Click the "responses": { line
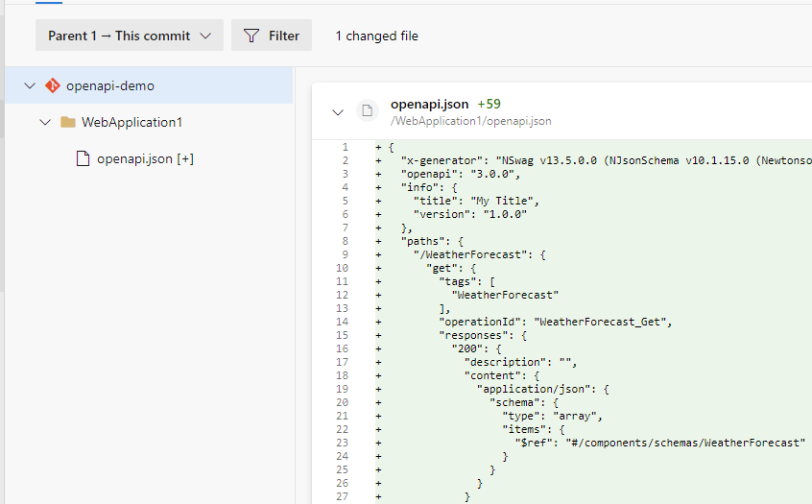Viewport: 812px width, 504px height. (x=483, y=336)
